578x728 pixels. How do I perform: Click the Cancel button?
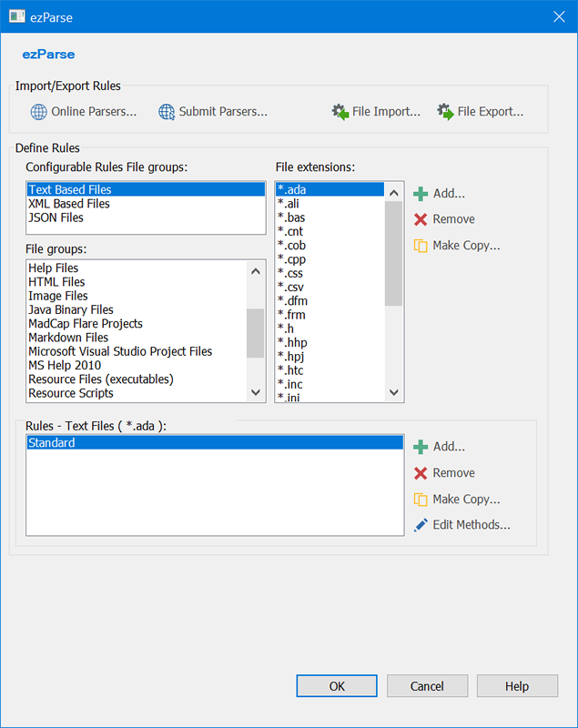[x=427, y=686]
